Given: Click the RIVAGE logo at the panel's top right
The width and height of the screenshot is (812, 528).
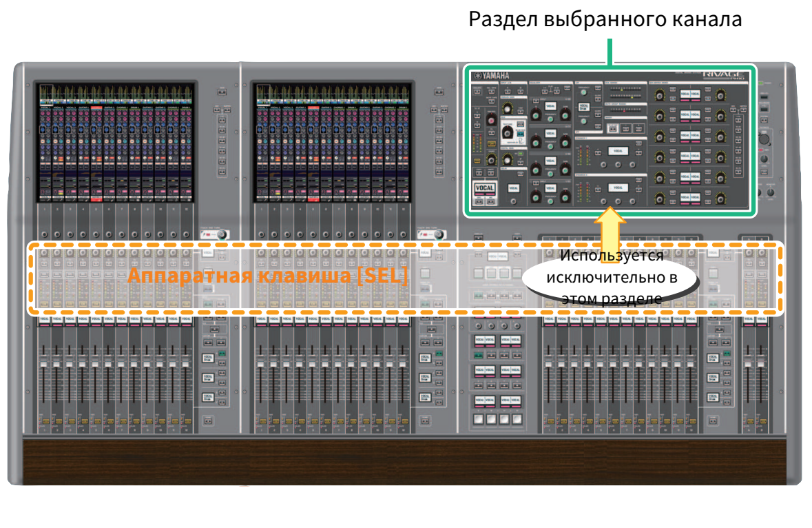Looking at the screenshot, I should (722, 77).
